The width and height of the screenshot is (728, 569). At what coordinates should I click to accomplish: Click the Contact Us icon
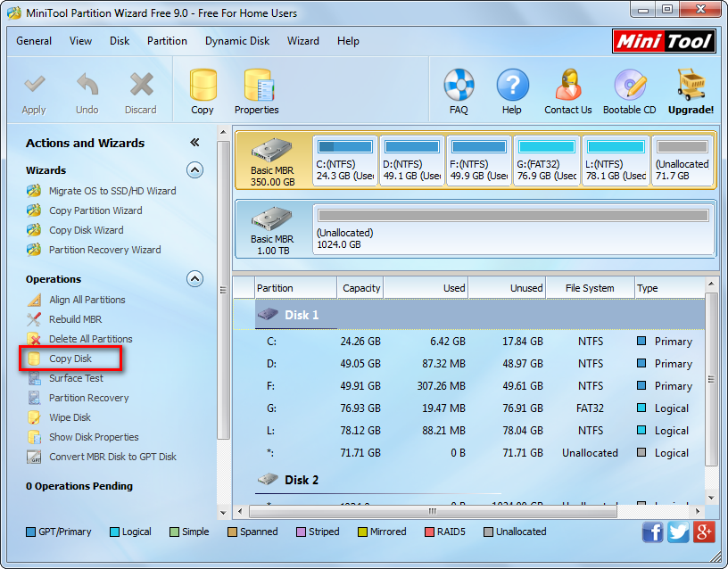coord(568,85)
